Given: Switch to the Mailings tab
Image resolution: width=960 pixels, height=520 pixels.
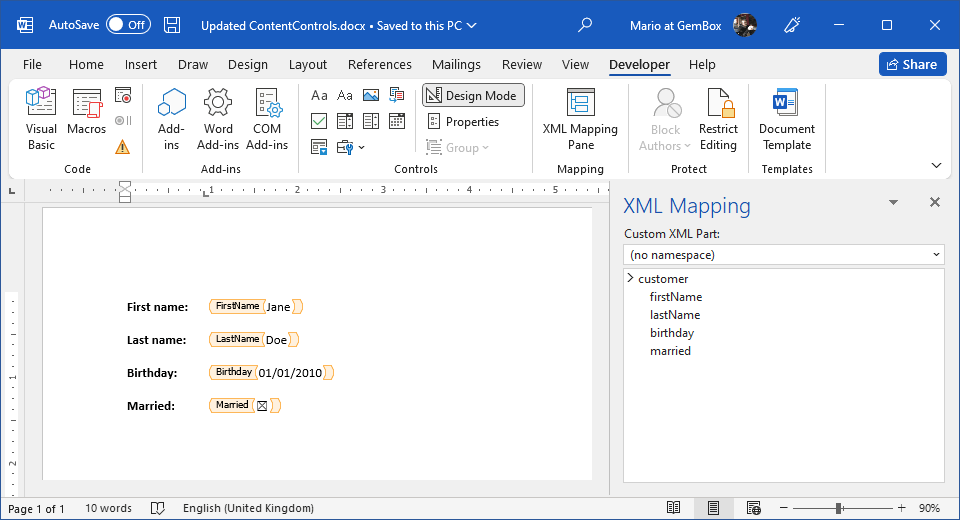Looking at the screenshot, I should point(456,64).
